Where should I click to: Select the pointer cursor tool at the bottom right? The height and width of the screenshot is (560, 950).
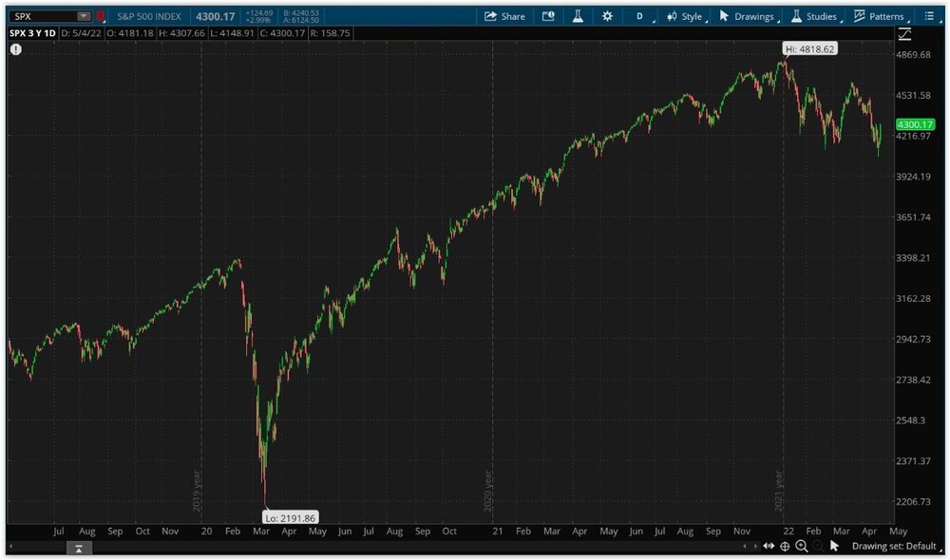point(834,546)
